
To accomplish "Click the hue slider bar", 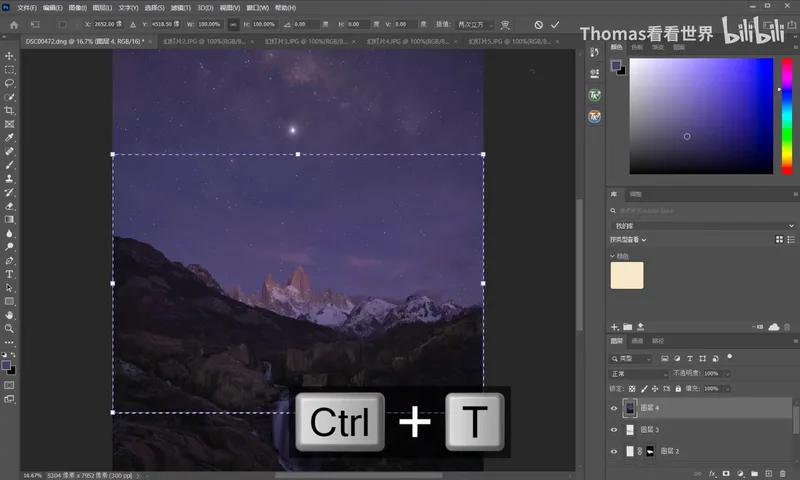I will click(x=787, y=116).
